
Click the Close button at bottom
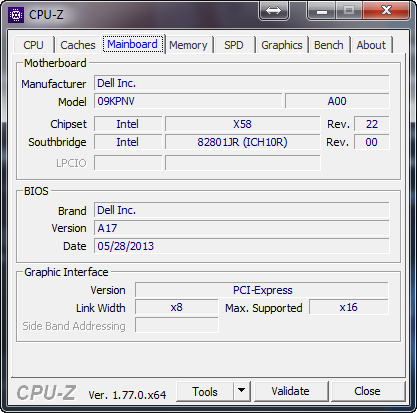pyautogui.click(x=367, y=391)
